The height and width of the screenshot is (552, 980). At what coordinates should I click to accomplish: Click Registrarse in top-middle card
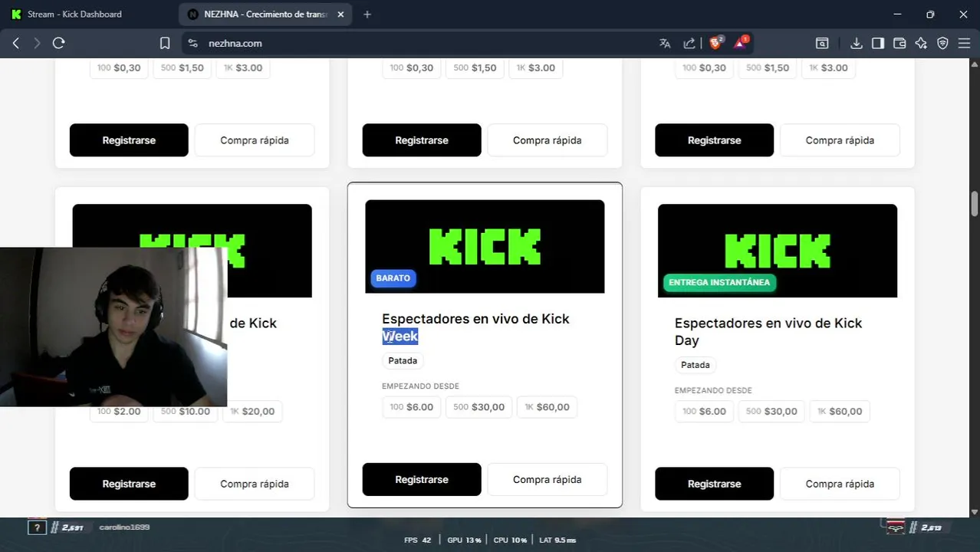pyautogui.click(x=422, y=140)
